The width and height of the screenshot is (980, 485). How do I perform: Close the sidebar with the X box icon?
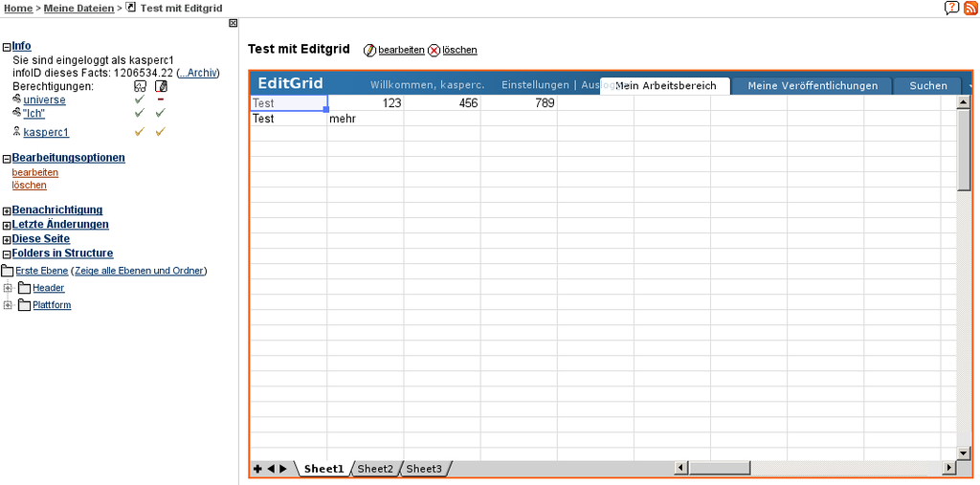pyautogui.click(x=234, y=23)
